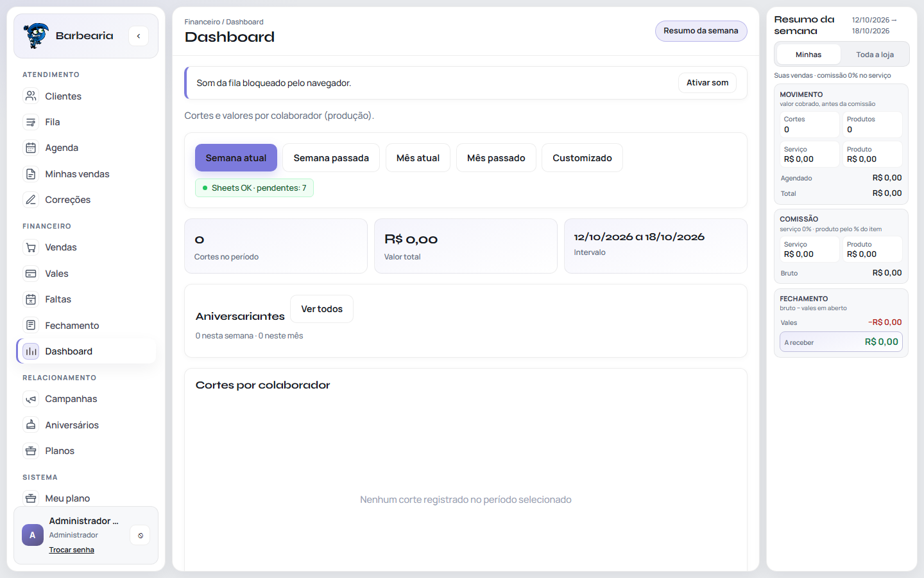924x578 pixels.
Task: Click the Cortes count box under Movimento
Action: (810, 125)
